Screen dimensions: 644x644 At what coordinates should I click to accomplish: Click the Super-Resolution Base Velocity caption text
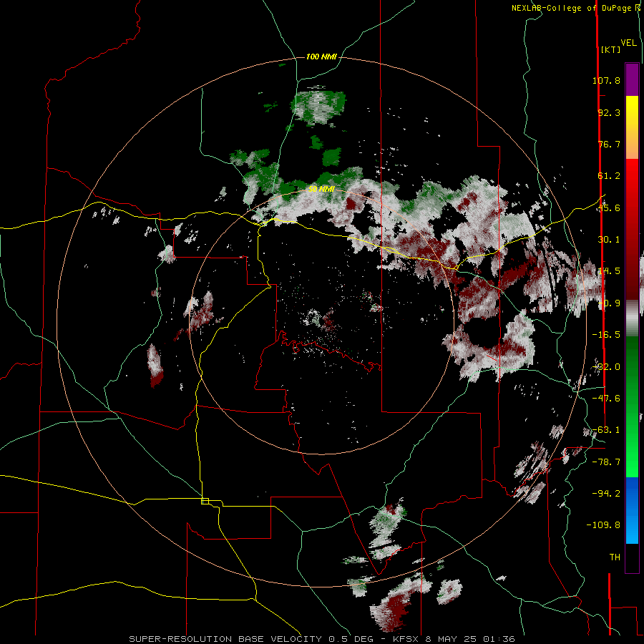(321, 639)
